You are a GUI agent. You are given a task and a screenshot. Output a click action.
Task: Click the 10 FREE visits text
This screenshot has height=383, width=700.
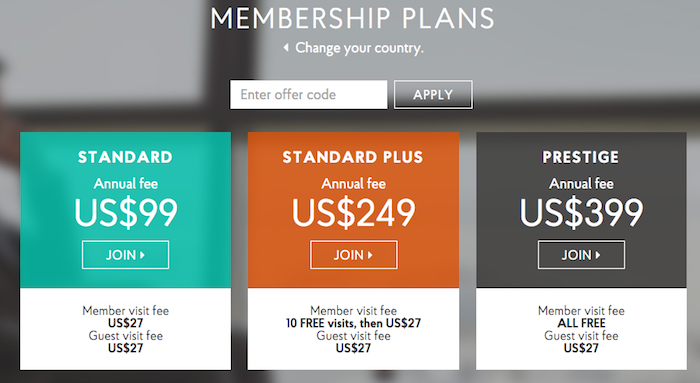[x=321, y=323]
